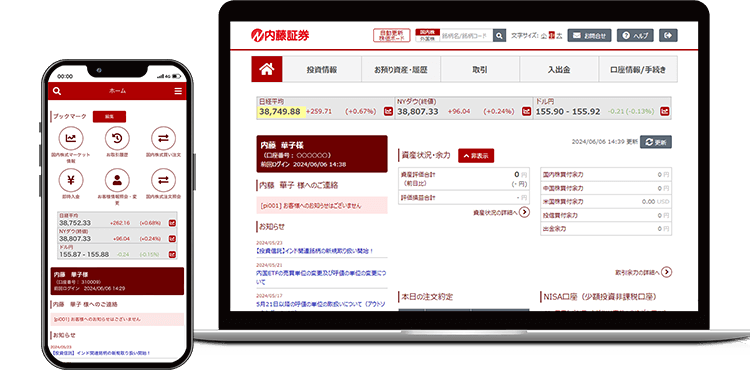Set font size to small (小)
750x370 pixels.
[544, 35]
